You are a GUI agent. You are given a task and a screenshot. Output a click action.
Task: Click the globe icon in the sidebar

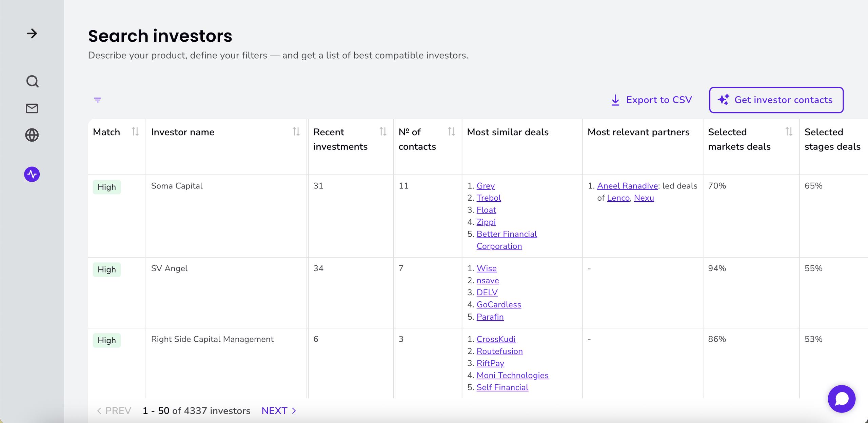[32, 135]
